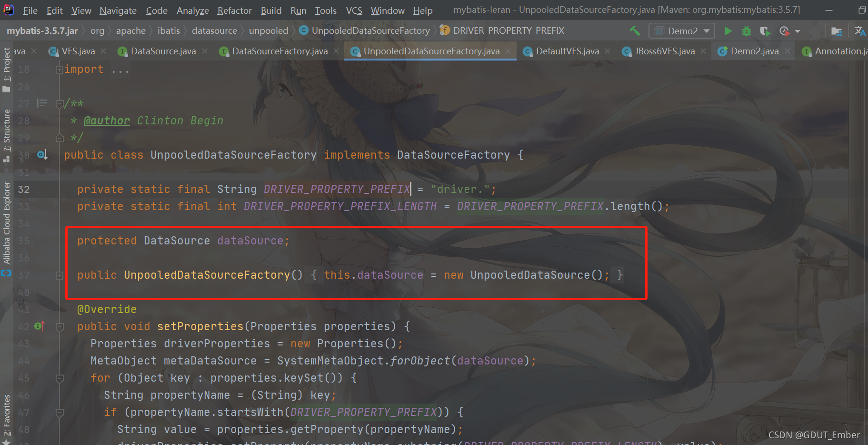Click the ibatis breadcrumb

pyautogui.click(x=169, y=31)
